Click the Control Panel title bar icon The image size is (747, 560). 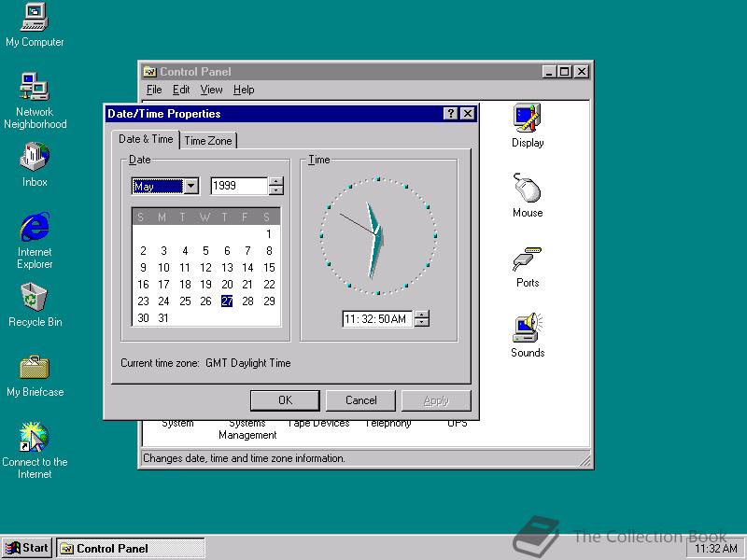pyautogui.click(x=149, y=72)
